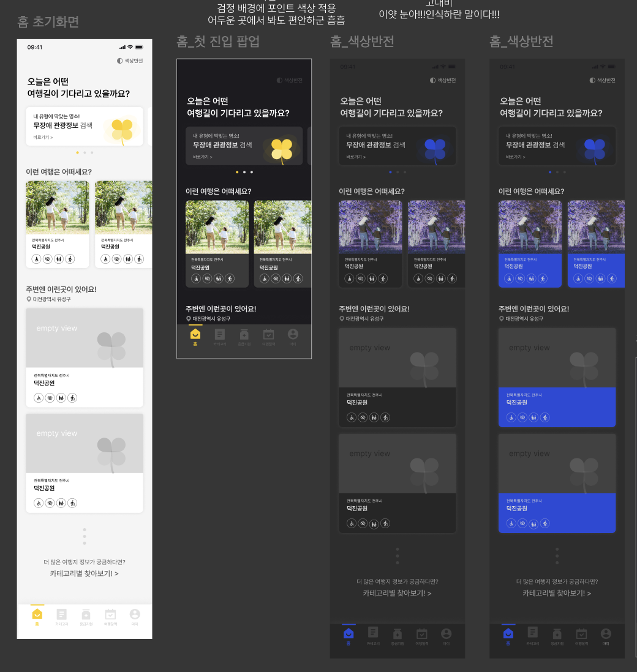Screen dimensions: 637x672
Task: Click 이런 여행은 어떠세요? heading on light screen
Action: [x=59, y=172]
